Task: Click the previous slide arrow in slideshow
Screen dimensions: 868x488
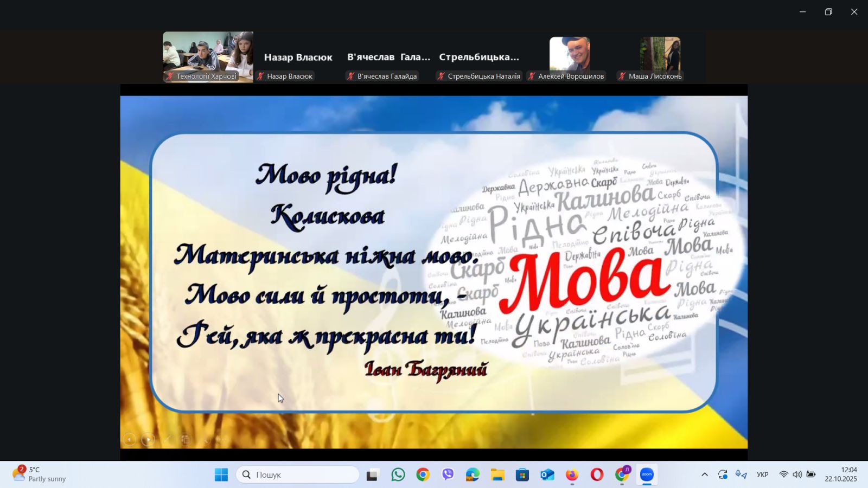Action: (x=129, y=439)
